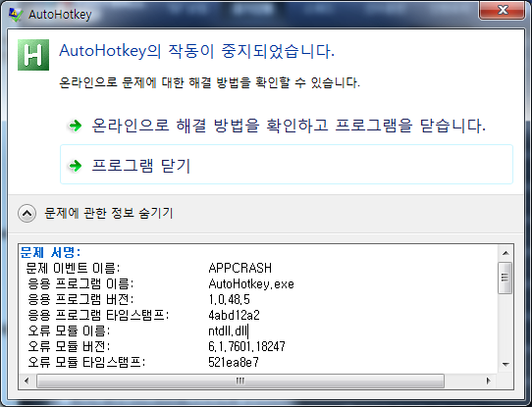Click the horizontal scrollbar left arrow
The width and height of the screenshot is (532, 407).
(27, 381)
